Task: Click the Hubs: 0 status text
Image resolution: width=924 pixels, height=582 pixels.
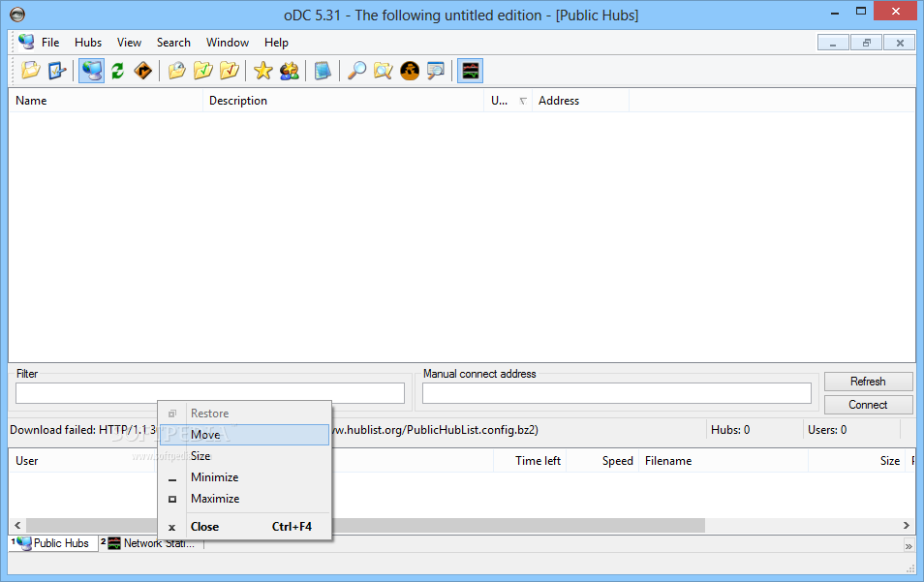Action: 730,430
